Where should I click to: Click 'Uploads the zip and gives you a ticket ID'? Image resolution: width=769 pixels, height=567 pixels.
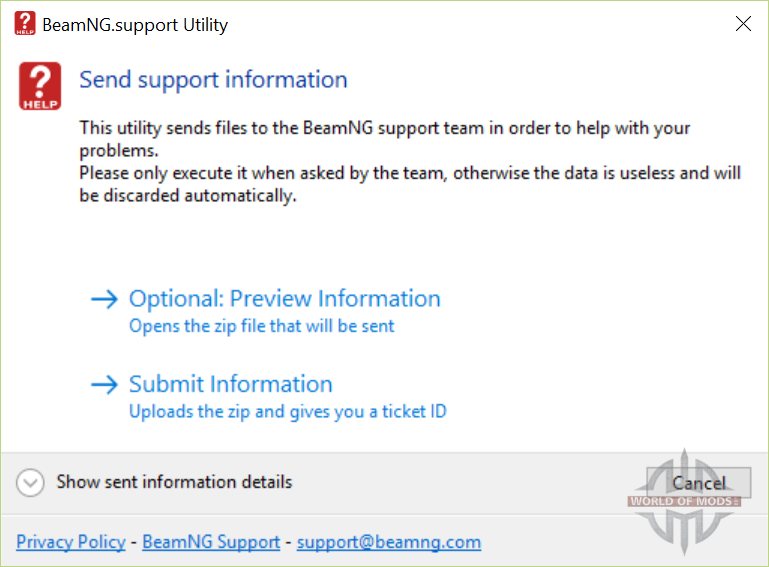(x=288, y=412)
